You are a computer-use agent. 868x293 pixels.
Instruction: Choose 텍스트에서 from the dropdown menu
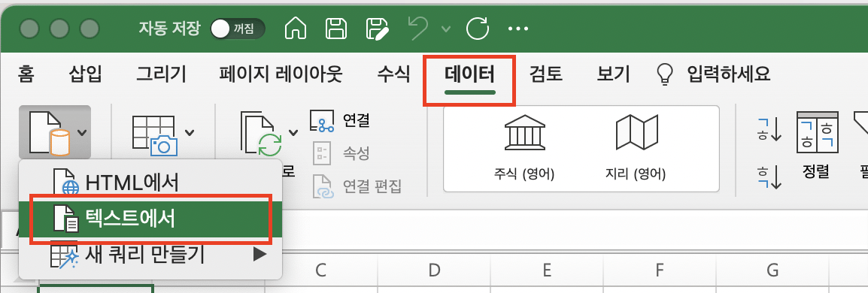click(x=151, y=219)
